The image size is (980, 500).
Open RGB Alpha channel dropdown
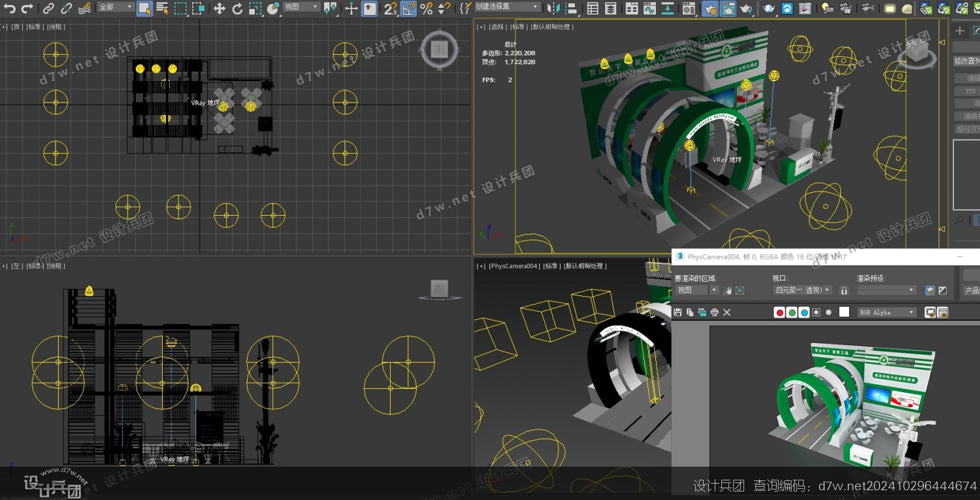(x=887, y=312)
